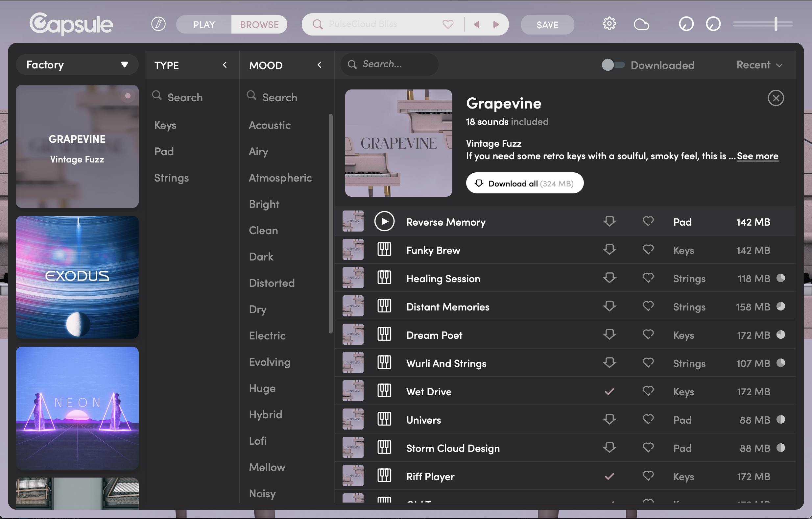Click the pencil edit icon

(158, 24)
